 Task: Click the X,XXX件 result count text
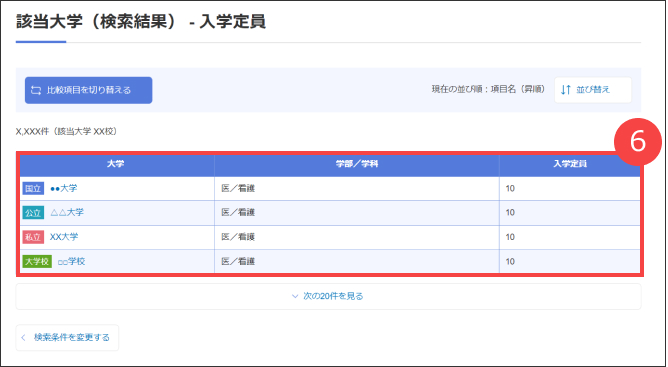click(x=66, y=131)
